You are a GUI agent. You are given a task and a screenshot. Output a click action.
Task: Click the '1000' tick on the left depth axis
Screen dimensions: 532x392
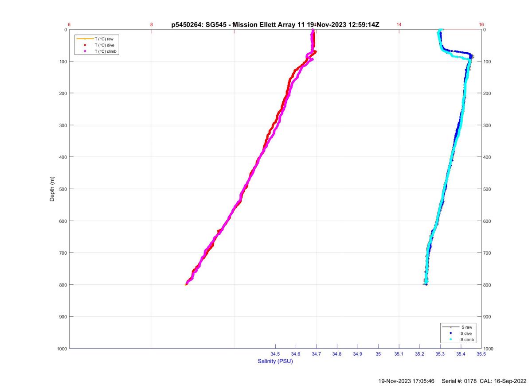61,349
